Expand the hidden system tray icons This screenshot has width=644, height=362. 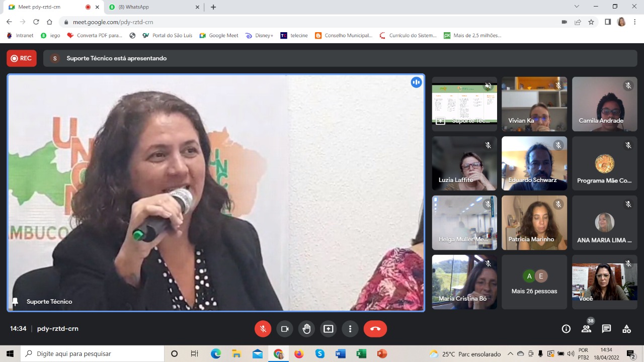pyautogui.click(x=510, y=354)
